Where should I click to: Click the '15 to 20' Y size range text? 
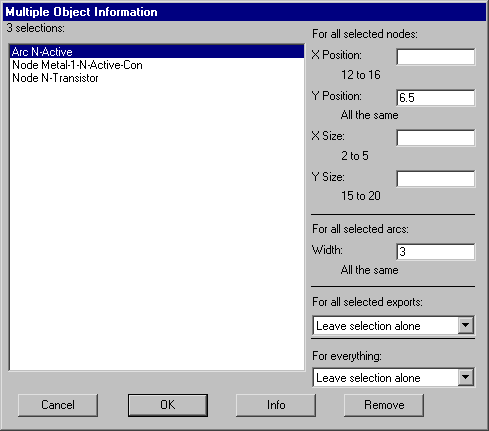click(361, 196)
